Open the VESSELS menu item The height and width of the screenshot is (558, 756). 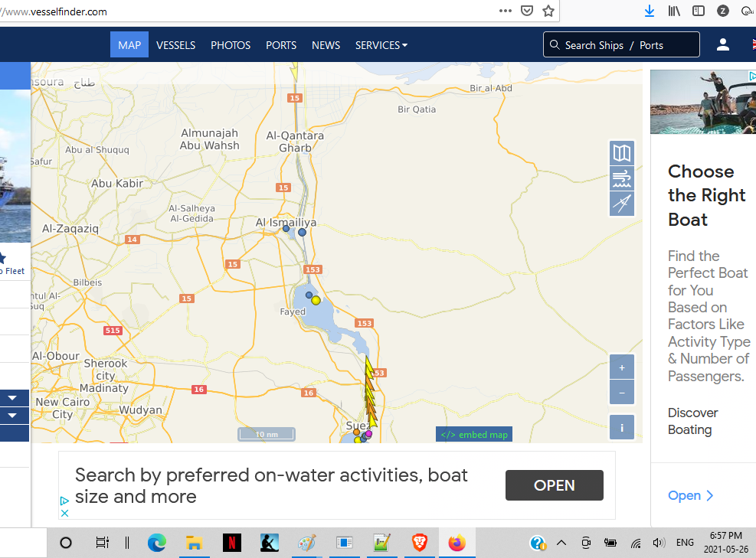tap(175, 45)
